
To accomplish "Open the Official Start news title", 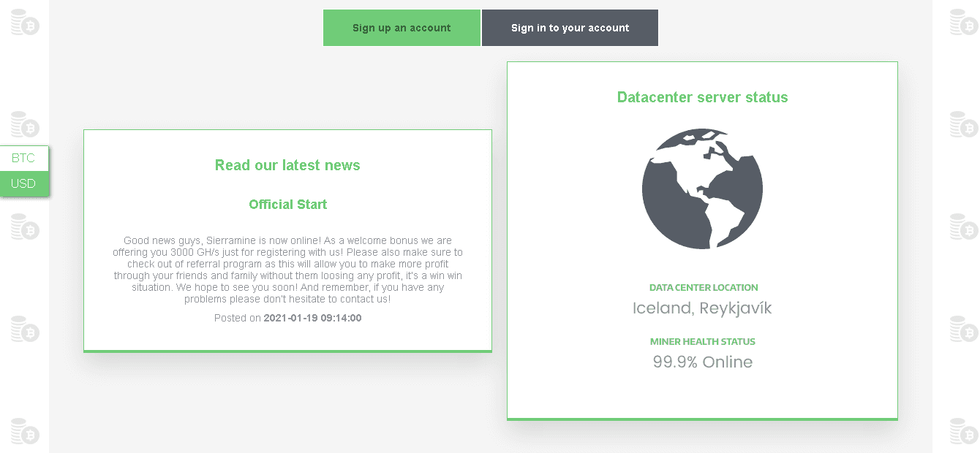I will point(287,205).
